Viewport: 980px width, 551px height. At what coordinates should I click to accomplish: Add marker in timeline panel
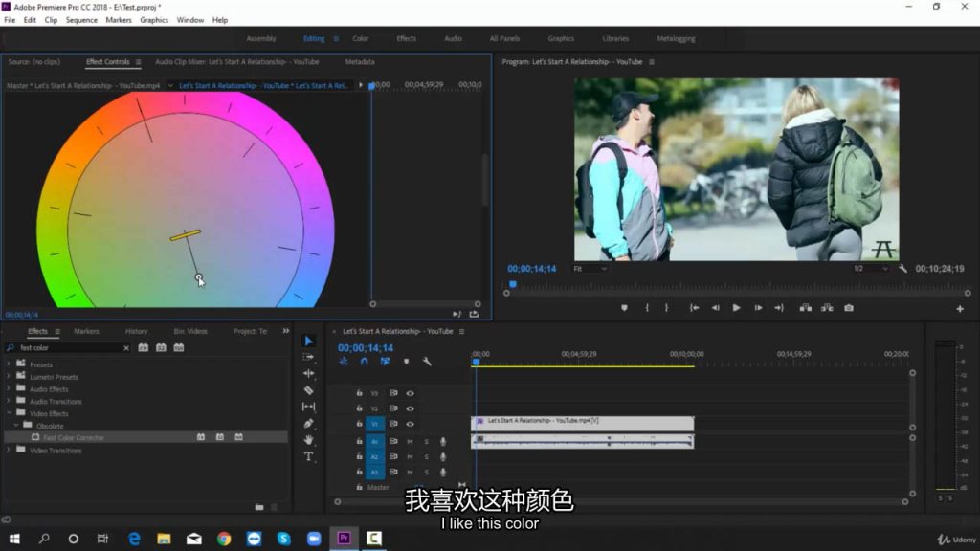[x=406, y=362]
